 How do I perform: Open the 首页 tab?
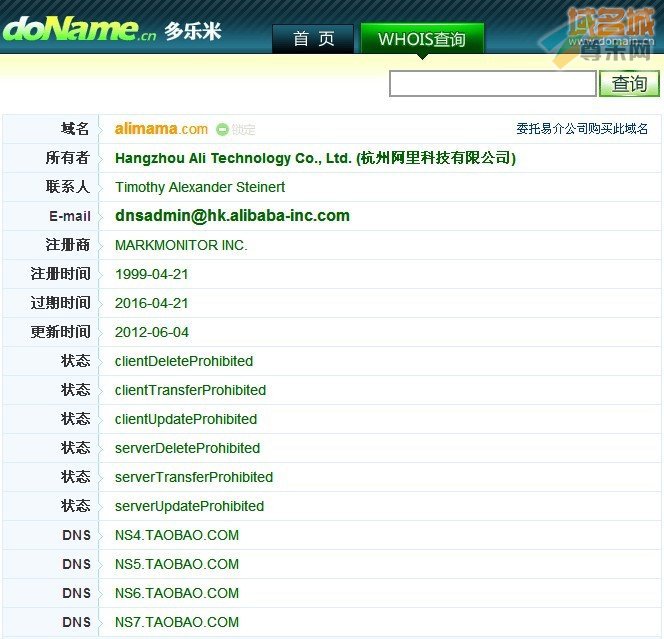coord(313,39)
